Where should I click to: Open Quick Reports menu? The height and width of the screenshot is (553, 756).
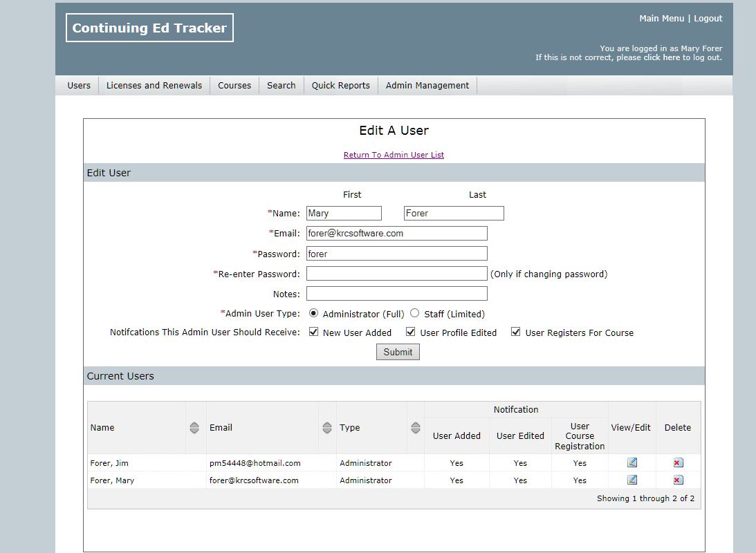pyautogui.click(x=340, y=86)
